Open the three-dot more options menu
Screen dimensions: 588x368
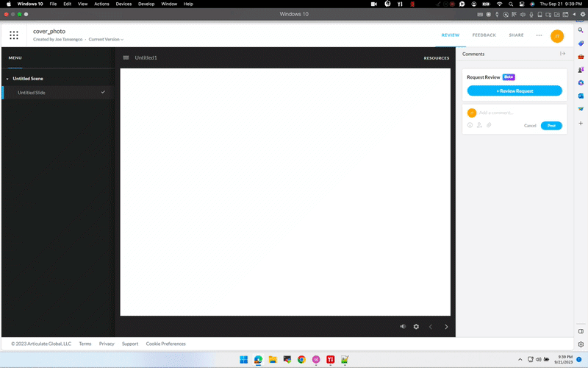coord(539,35)
